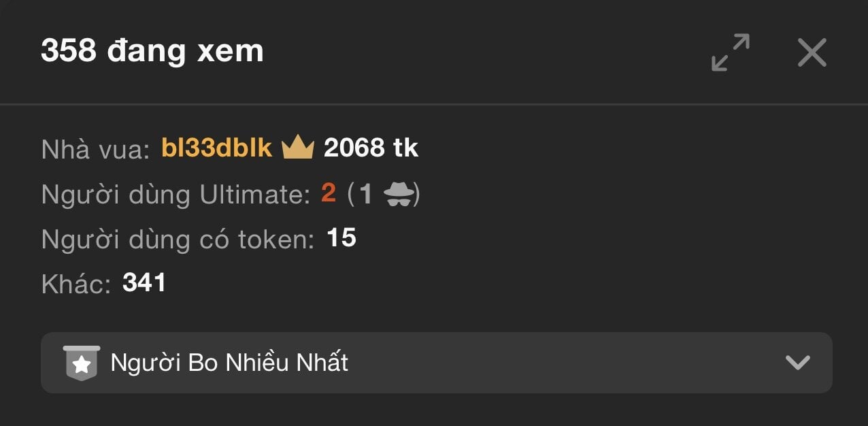Open the chevron arrow of the tippers dropdown

tap(797, 363)
